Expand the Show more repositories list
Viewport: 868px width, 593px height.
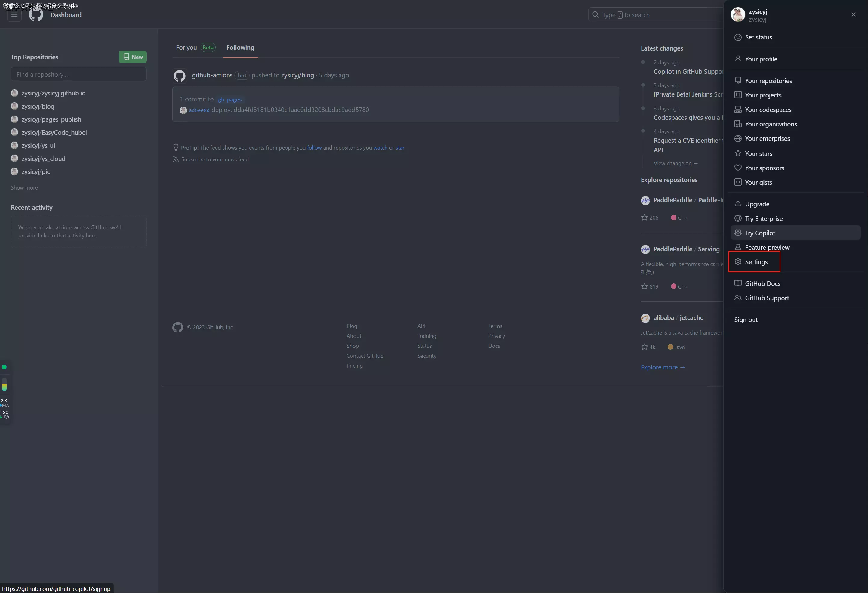[24, 187]
